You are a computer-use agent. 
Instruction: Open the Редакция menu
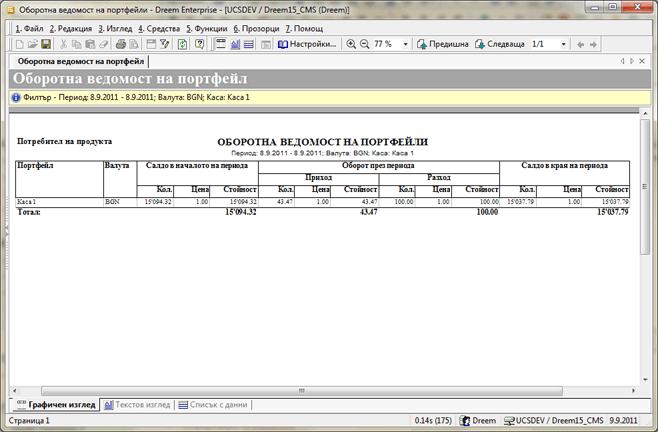click(x=70, y=29)
